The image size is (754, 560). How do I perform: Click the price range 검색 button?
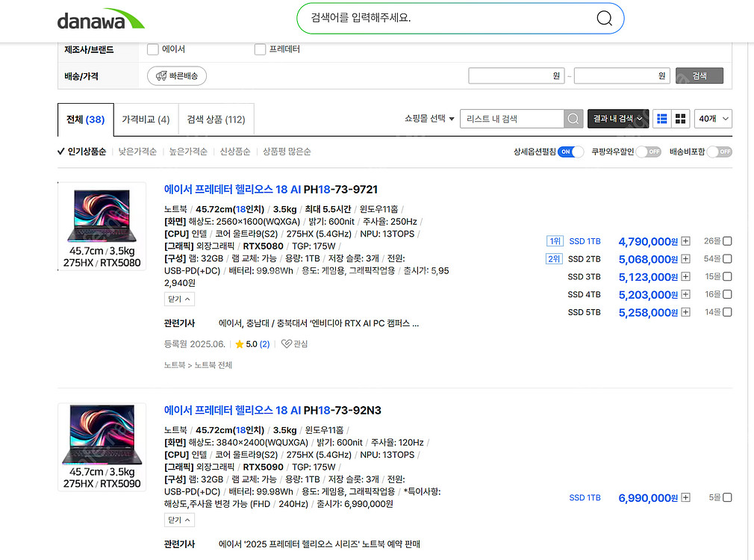[700, 76]
